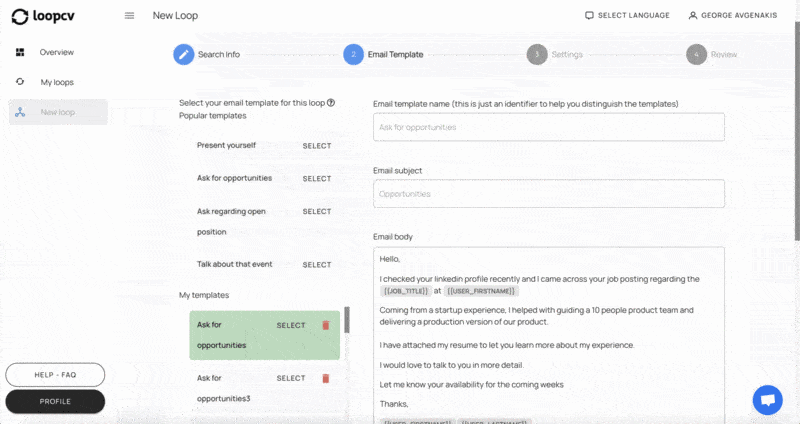Click the loopcv logo icon
This screenshot has width=800, height=424.
[x=20, y=16]
